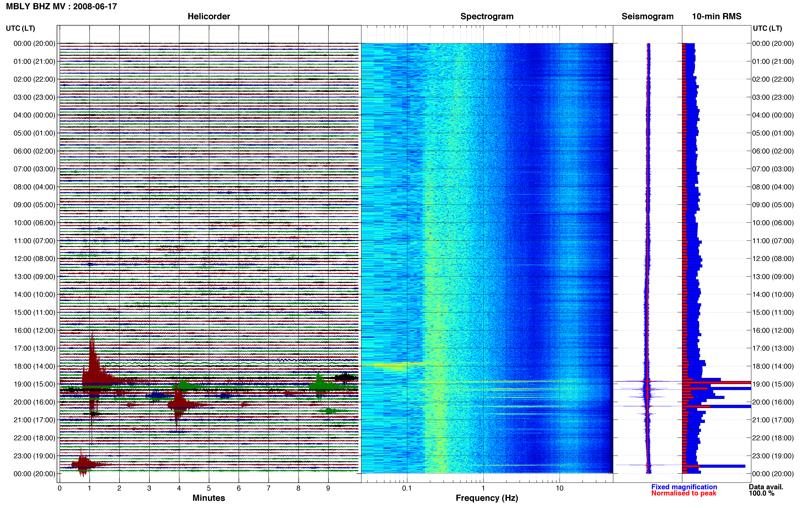The width and height of the screenshot is (812, 508).
Task: Click left-axis time label '14:00 (10:00)'
Action: pos(34,295)
